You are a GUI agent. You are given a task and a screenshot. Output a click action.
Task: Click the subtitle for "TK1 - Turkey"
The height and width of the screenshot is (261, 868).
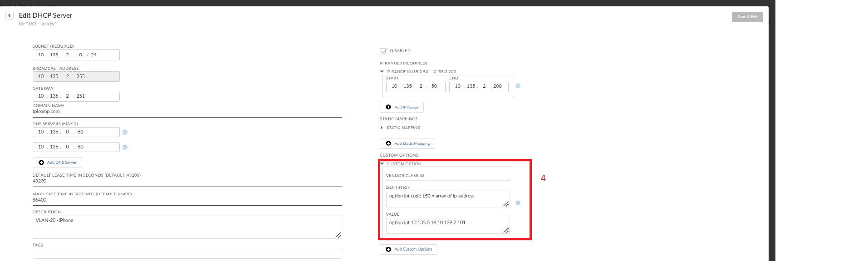(38, 24)
